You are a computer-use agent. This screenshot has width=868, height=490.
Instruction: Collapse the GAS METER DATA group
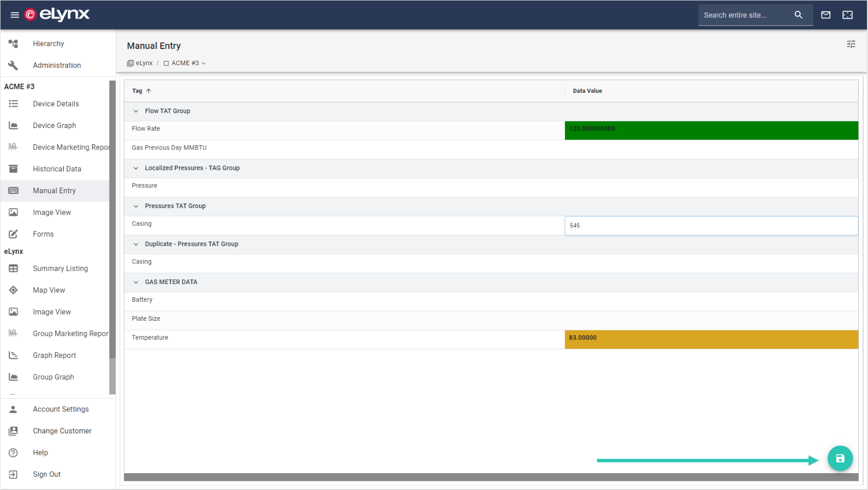pyautogui.click(x=136, y=282)
